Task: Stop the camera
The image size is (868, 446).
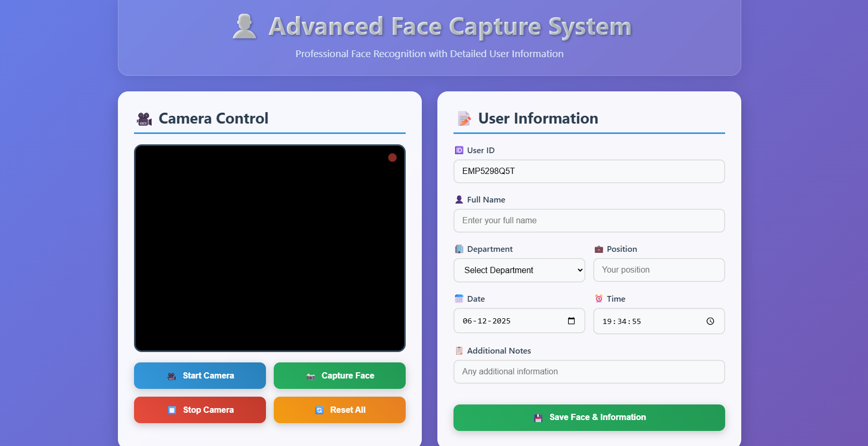Action: coord(200,410)
